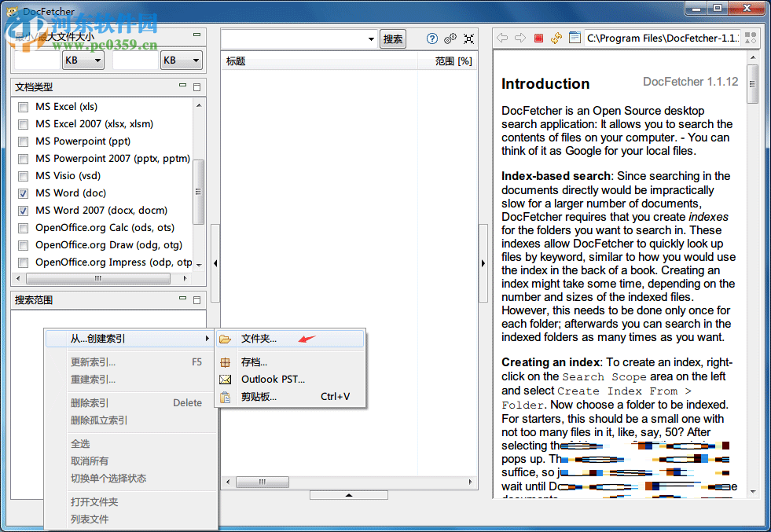Enable MS Powerpoint 2007 (pptx, pptm)
The width and height of the screenshot is (771, 532).
(x=23, y=159)
